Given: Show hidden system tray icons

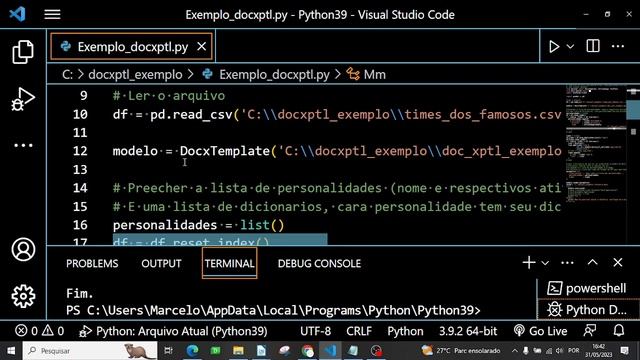Looking at the screenshot, I should pyautogui.click(x=515, y=351).
